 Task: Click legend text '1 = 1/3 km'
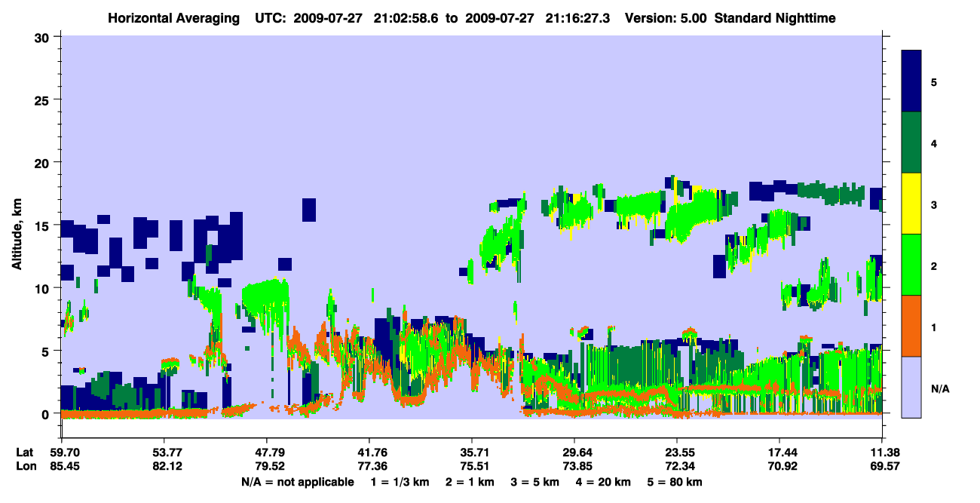398,482
